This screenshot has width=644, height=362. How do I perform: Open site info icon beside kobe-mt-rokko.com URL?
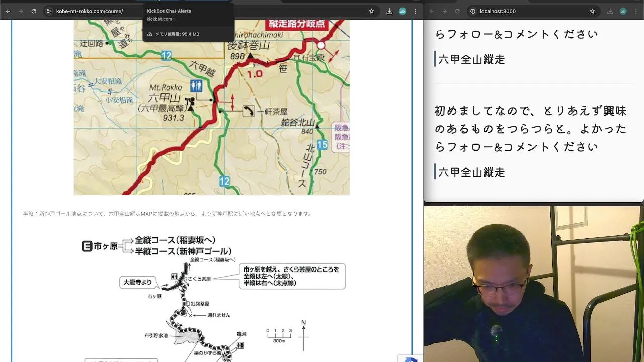(x=49, y=11)
